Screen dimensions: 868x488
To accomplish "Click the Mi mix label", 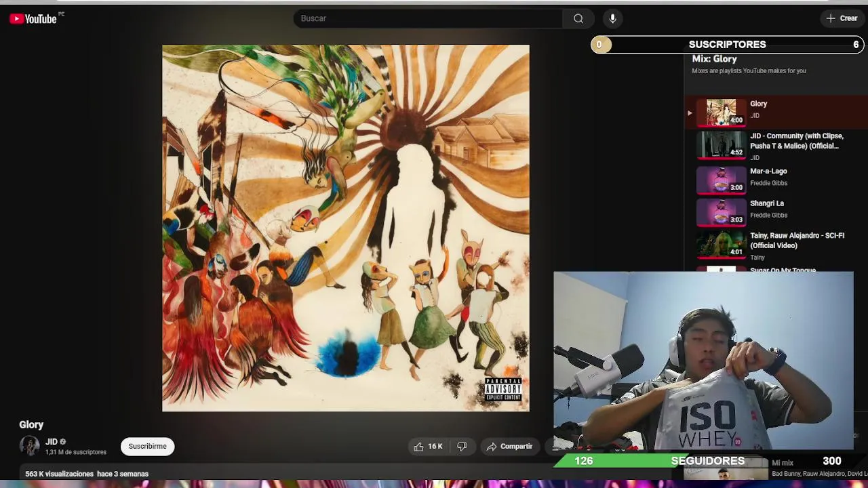I will tap(783, 463).
